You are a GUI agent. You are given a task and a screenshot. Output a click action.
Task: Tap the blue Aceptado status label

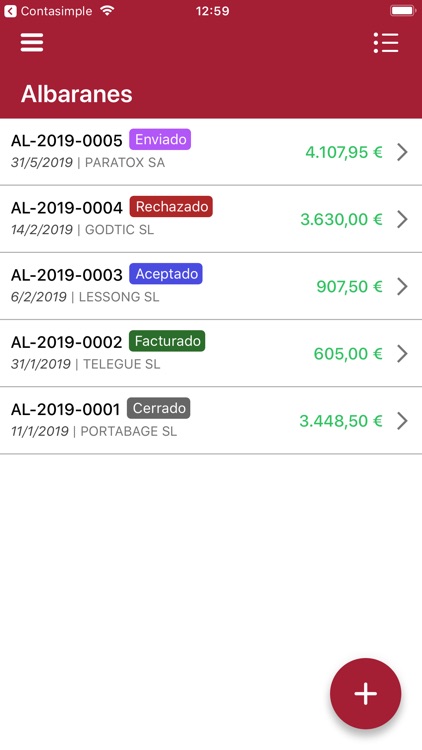(x=166, y=274)
